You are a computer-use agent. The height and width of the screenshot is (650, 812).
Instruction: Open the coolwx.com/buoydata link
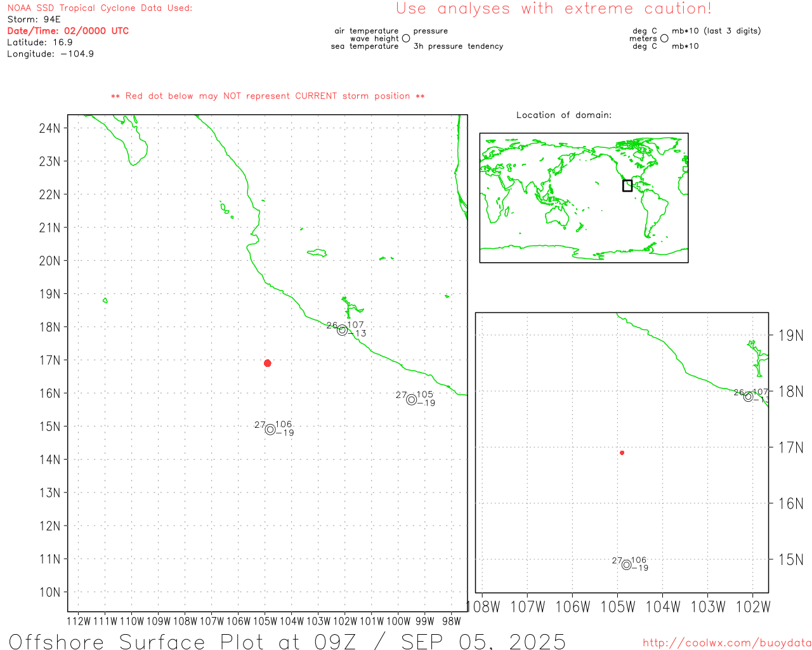[x=727, y=643]
